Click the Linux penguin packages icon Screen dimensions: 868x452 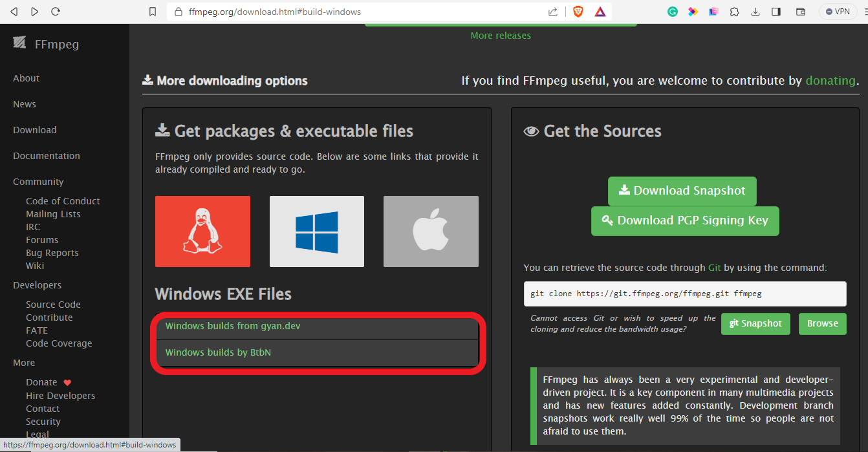pos(202,231)
